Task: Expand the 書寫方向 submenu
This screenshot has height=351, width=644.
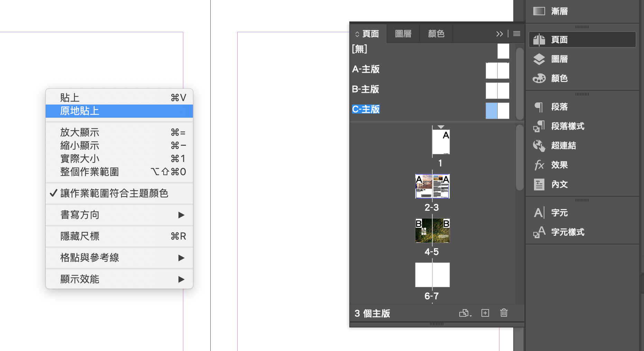Action: click(x=119, y=215)
